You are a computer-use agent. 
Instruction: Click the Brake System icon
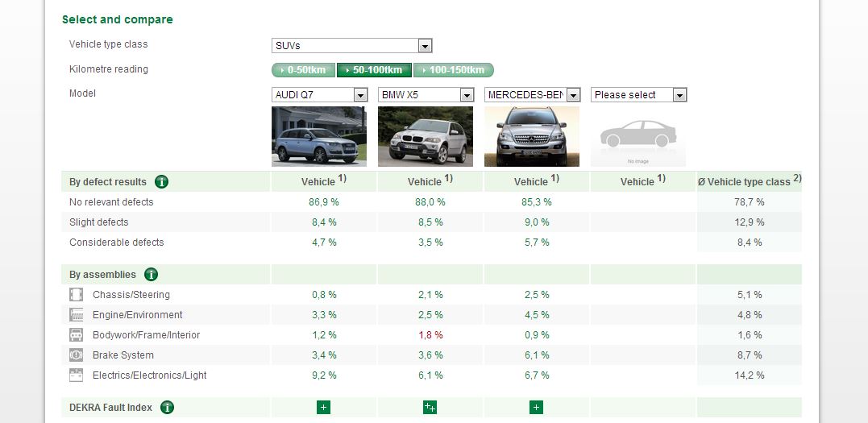click(77, 355)
